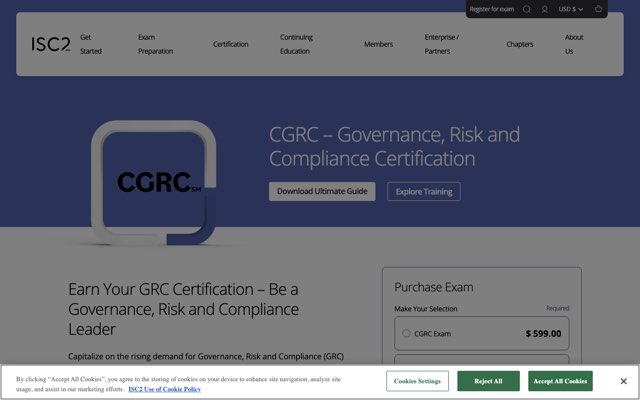Open the Enterprise / Partners menu

click(x=442, y=44)
